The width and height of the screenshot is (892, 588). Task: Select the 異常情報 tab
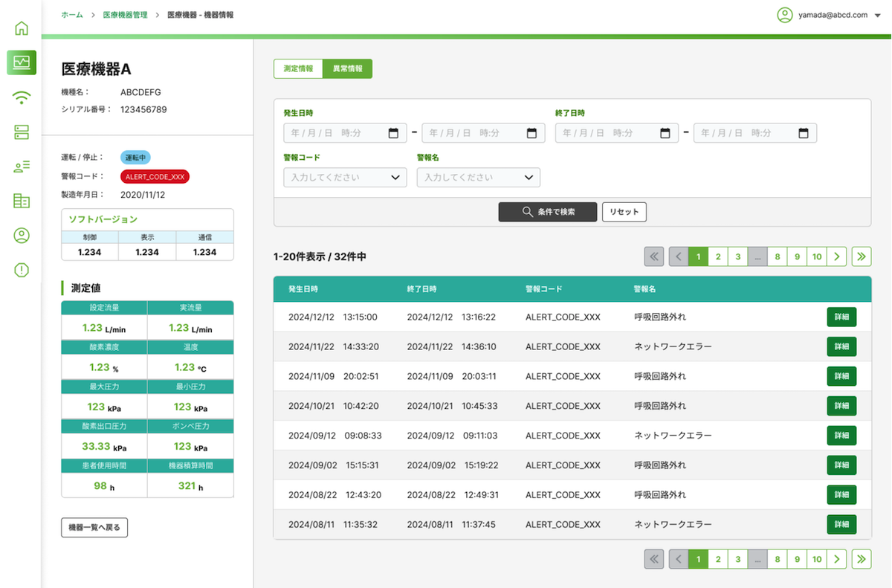click(348, 68)
